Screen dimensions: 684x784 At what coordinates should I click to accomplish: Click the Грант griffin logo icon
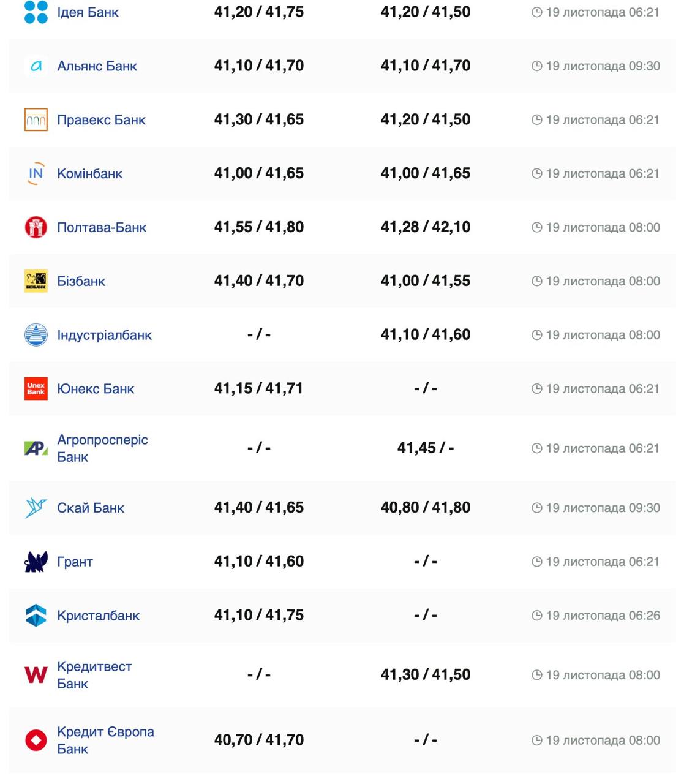(x=36, y=562)
